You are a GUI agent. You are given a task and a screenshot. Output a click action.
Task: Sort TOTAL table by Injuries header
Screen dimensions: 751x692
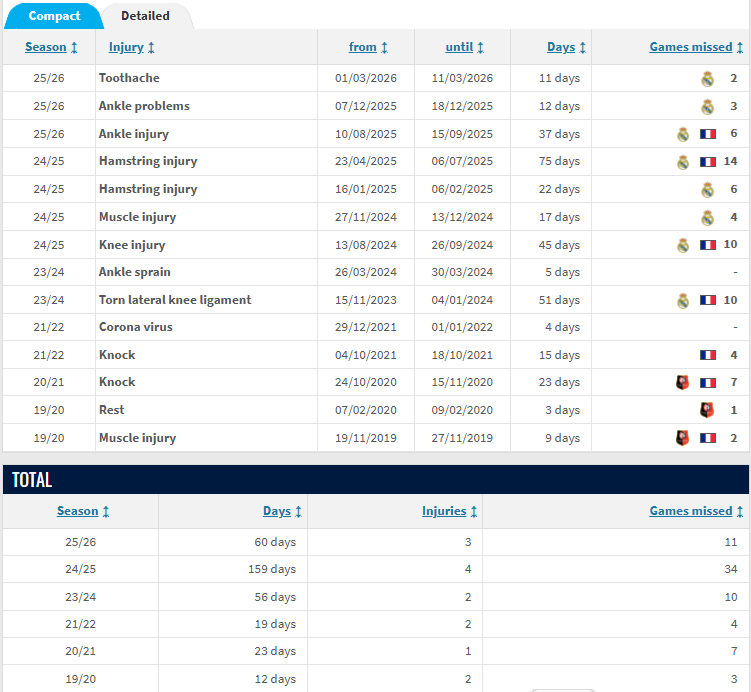coord(444,511)
